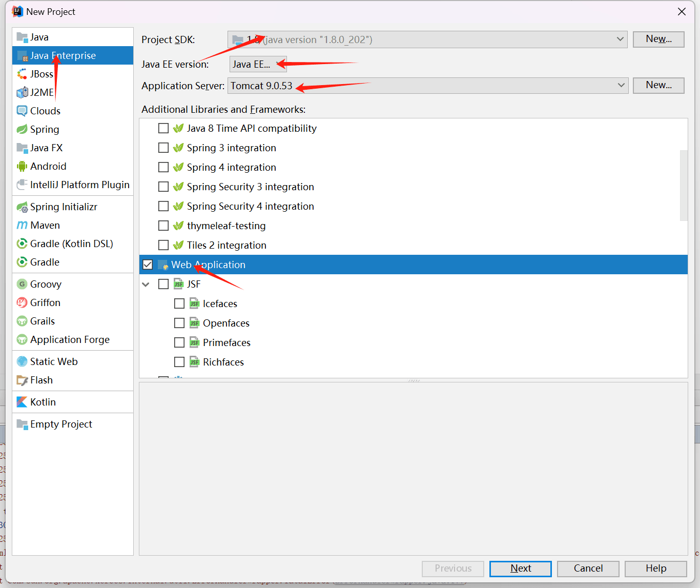Check the JSF checkbox

(163, 284)
